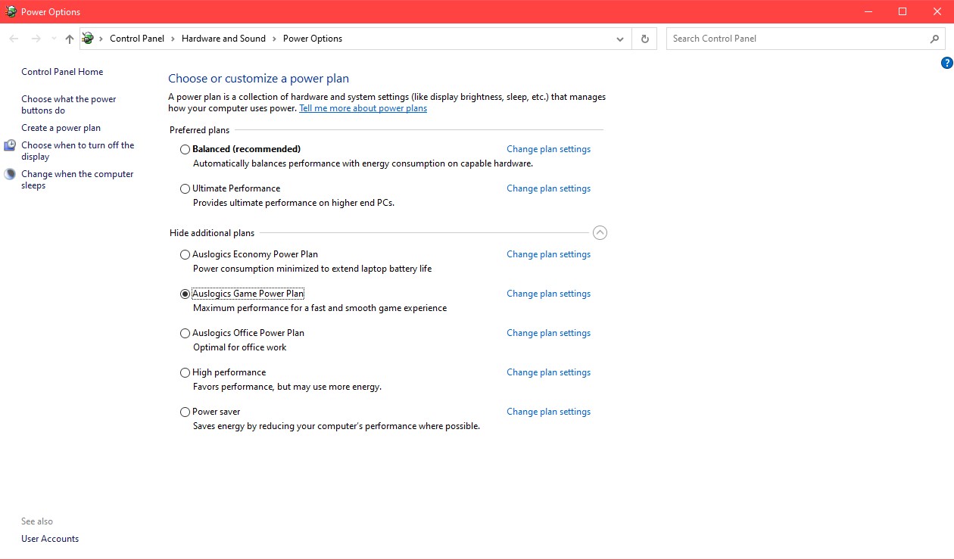This screenshot has height=560, width=954.
Task: Select the Balanced (recommended) plan
Action: 185,150
